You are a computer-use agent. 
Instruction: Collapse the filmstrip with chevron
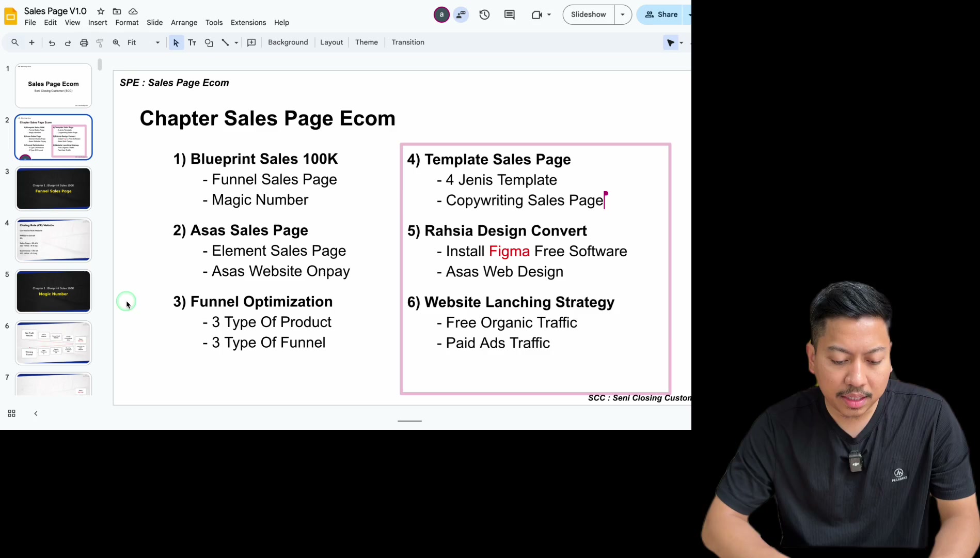point(36,413)
